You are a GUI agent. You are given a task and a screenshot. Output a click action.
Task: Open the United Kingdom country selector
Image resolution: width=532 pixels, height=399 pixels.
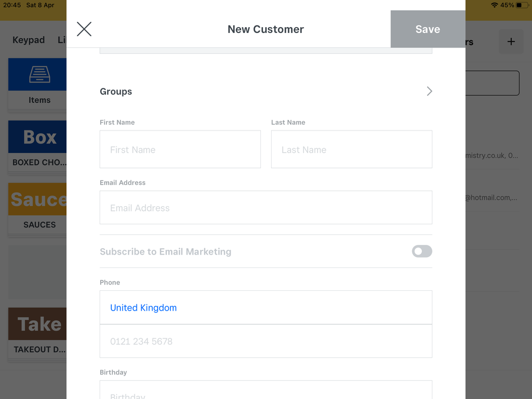coord(143,308)
